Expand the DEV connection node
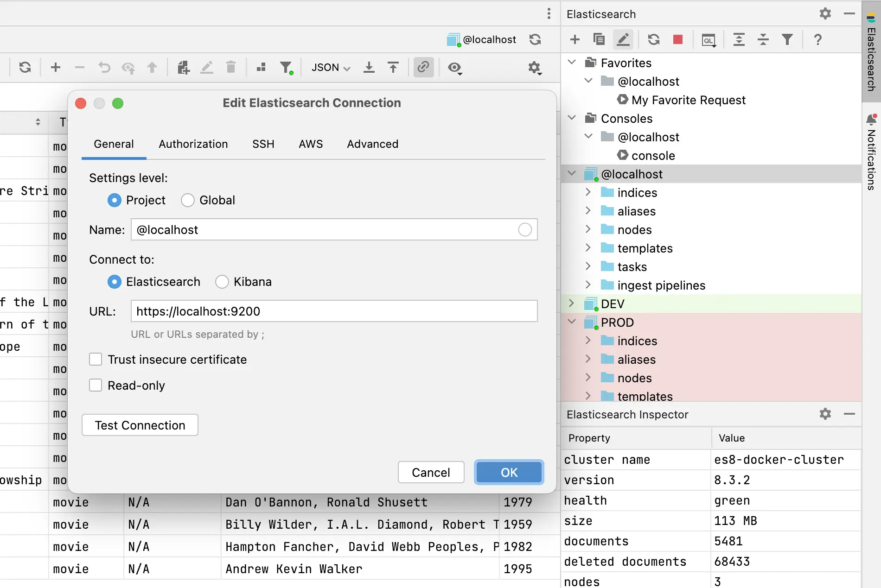The height and width of the screenshot is (588, 881). (572, 303)
